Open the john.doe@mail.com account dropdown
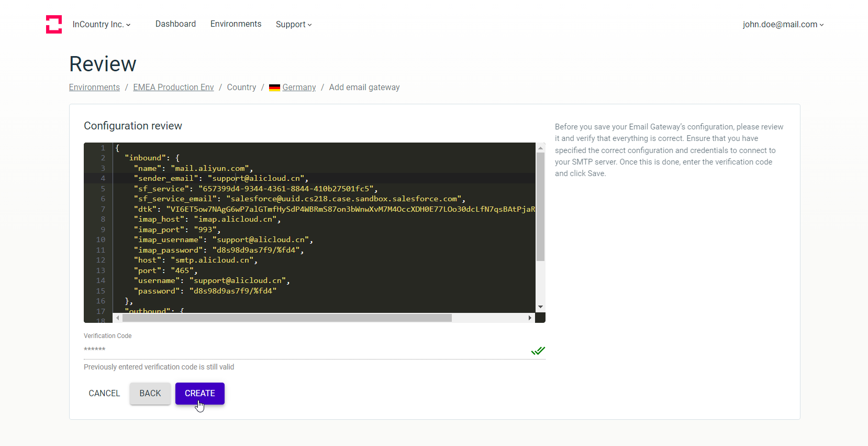Screen dimensions: 868x446 pos(783,25)
